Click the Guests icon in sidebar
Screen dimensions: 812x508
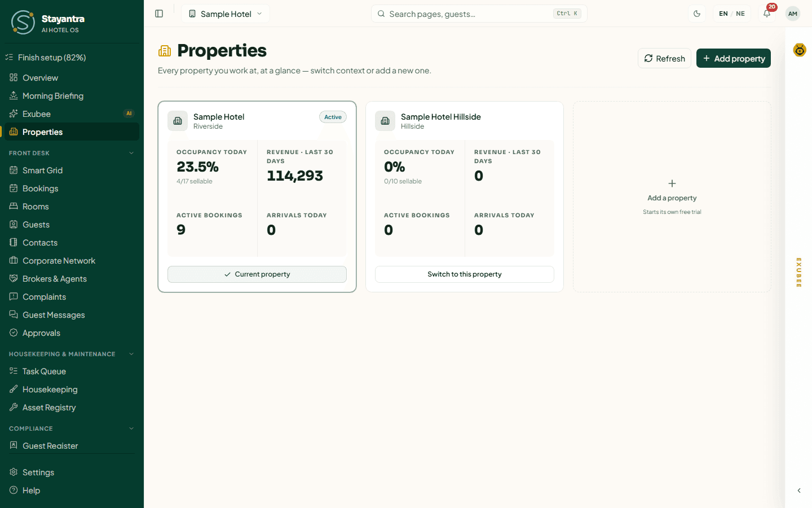(14, 224)
